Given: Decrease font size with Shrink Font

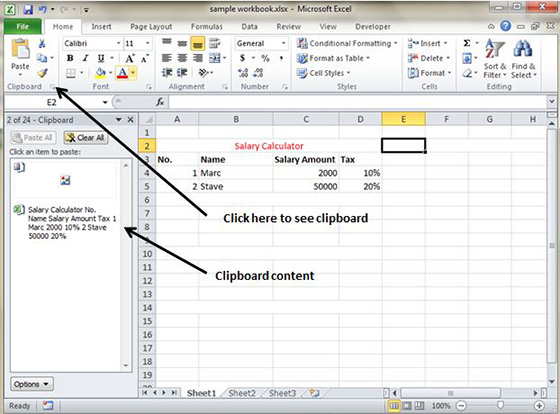Looking at the screenshot, I should click(x=144, y=59).
